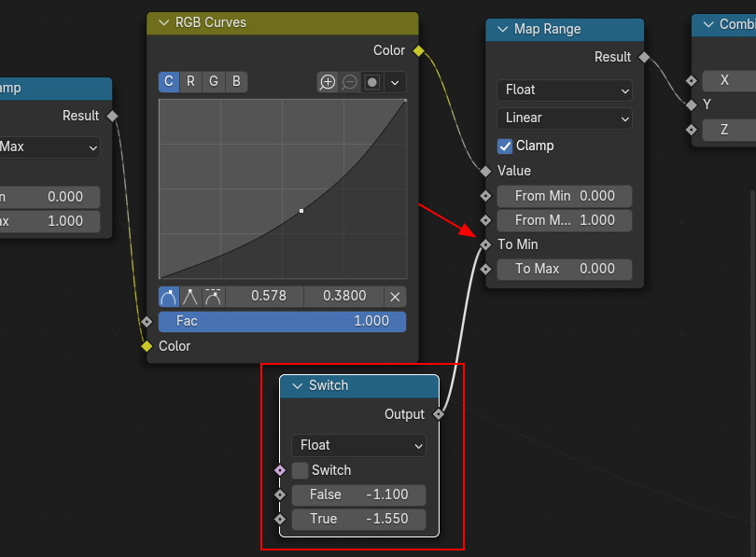The image size is (756, 557).
Task: Edit the Z field in Combine node
Action: [729, 130]
